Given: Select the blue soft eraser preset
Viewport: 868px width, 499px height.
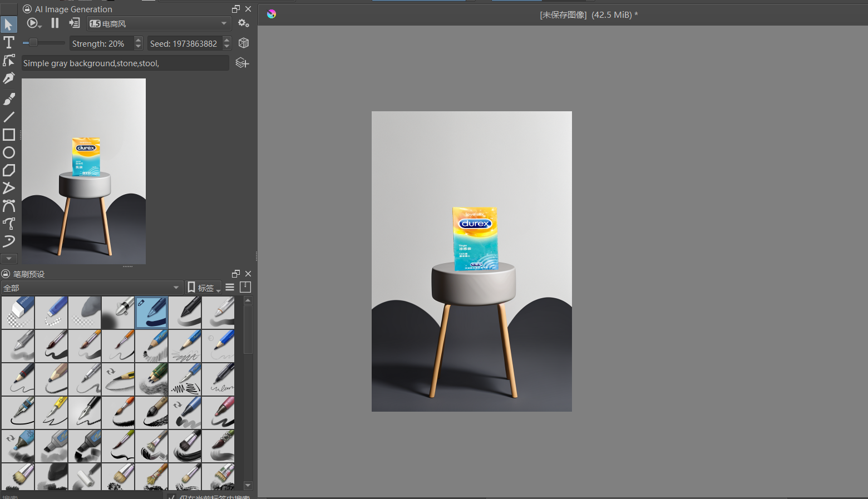Looking at the screenshot, I should (51, 312).
